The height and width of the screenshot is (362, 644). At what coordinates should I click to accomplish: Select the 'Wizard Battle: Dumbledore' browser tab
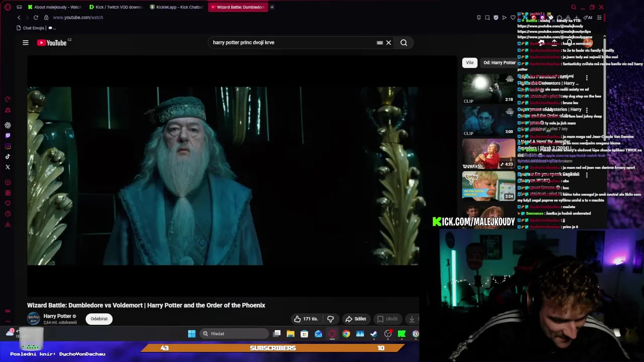[237, 7]
